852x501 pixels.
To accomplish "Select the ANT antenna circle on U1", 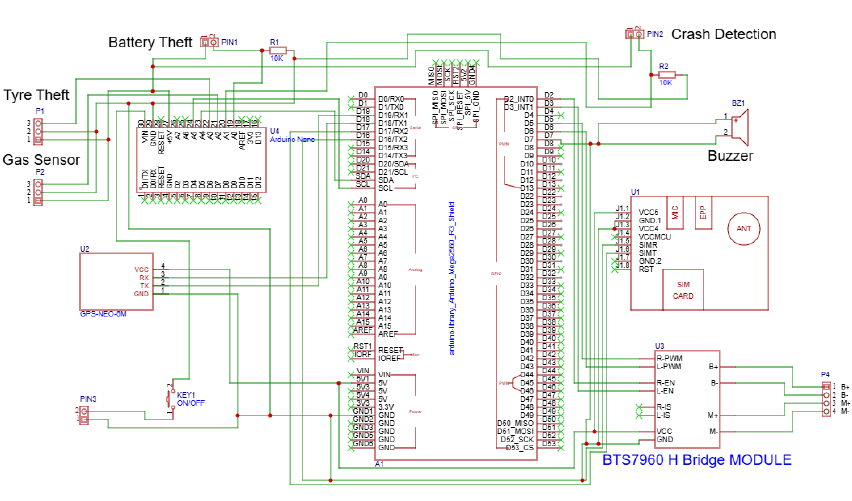I will click(743, 229).
